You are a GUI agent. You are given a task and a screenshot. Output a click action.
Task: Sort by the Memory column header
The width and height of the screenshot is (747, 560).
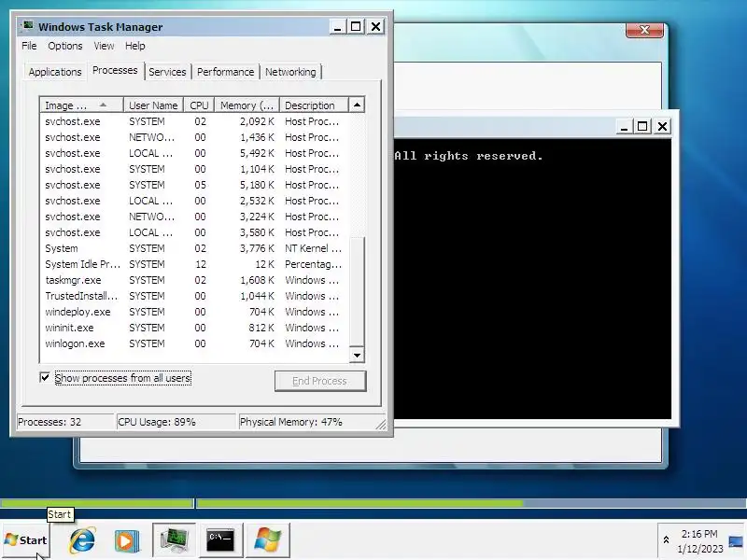click(247, 105)
